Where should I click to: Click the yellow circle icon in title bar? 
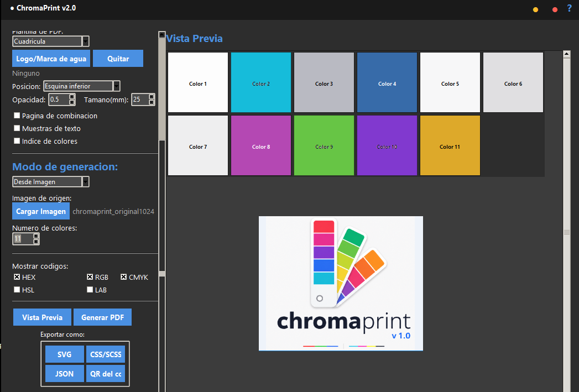[535, 9]
